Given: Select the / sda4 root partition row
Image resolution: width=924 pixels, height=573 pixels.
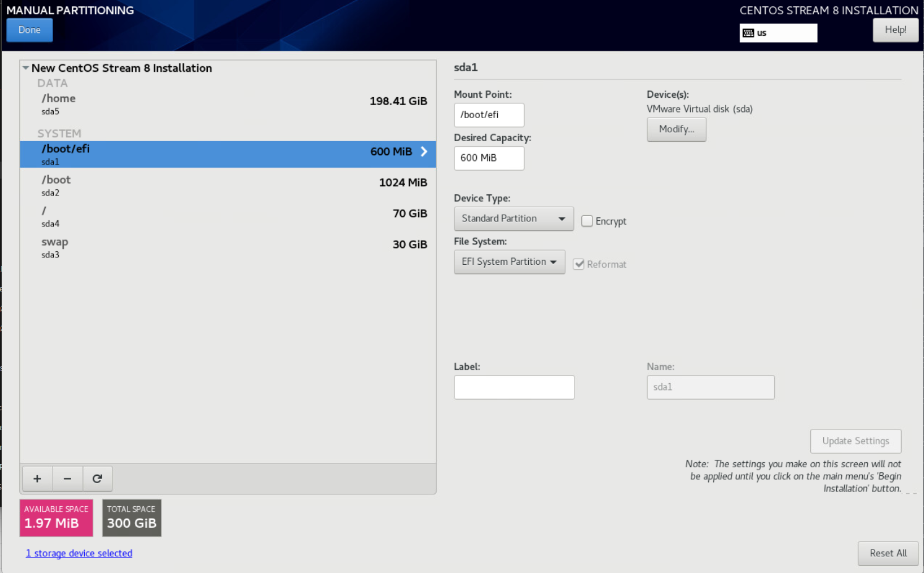Looking at the screenshot, I should pyautogui.click(x=228, y=216).
